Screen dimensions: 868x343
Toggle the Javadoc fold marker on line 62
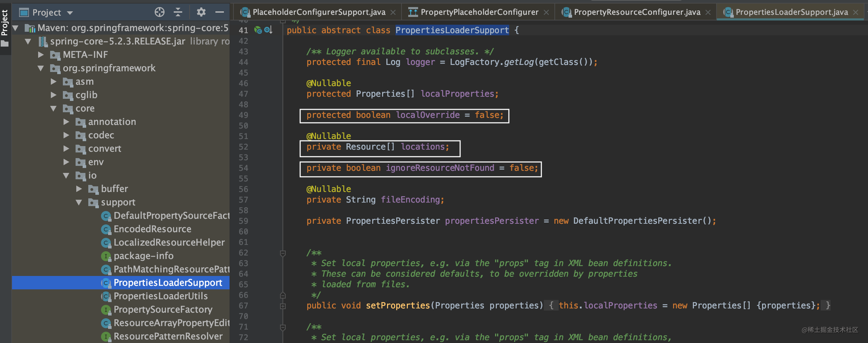point(283,253)
